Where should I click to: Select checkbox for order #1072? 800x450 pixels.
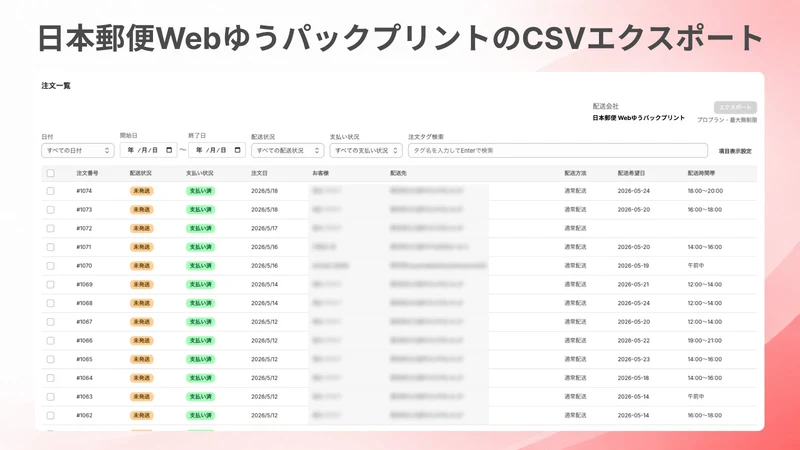pos(51,228)
